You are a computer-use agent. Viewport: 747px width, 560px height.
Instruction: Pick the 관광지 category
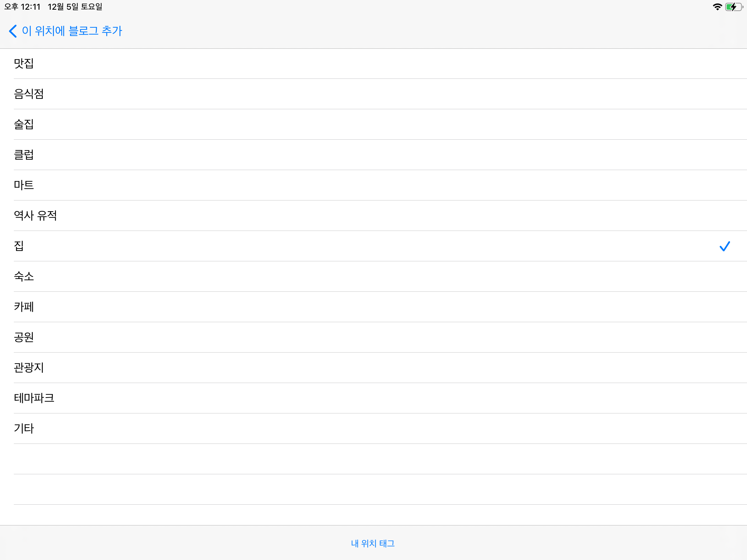click(29, 368)
